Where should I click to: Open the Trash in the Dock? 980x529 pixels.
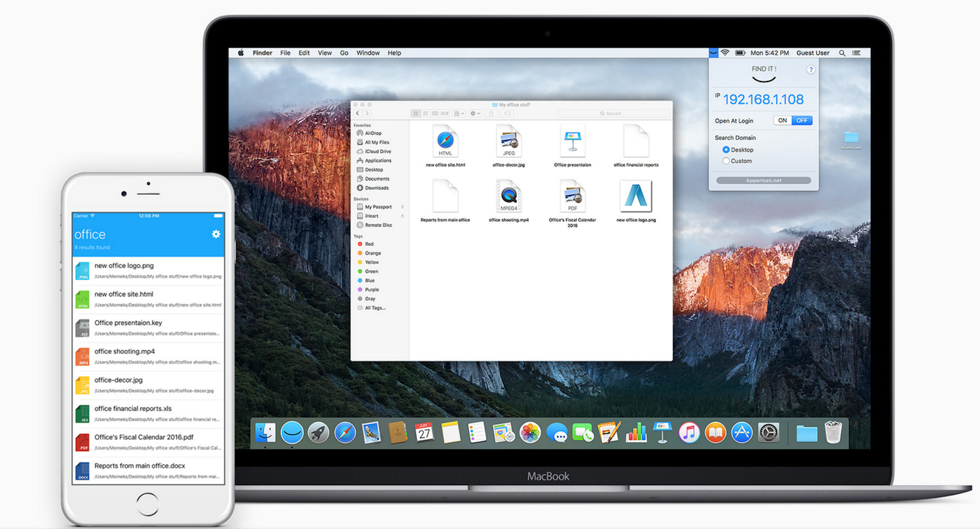[833, 432]
